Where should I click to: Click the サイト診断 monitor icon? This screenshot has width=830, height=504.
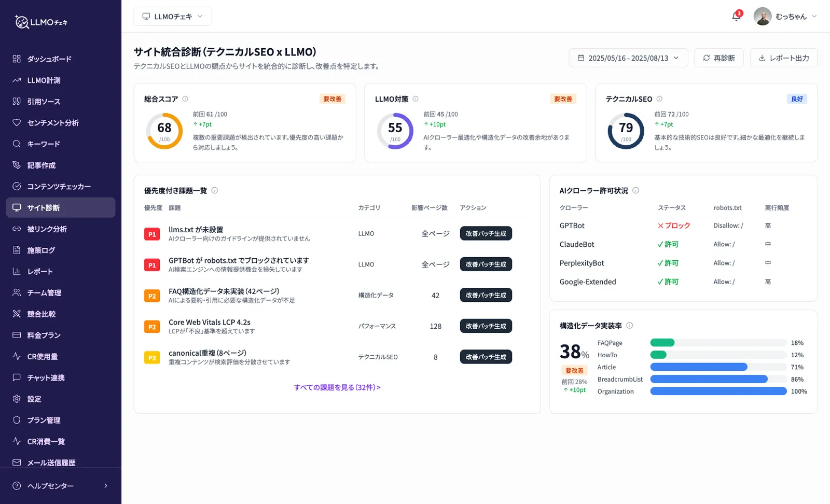pos(17,207)
